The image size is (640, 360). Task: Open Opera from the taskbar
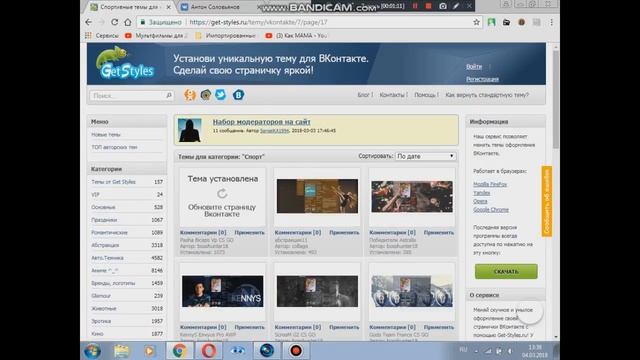tap(209, 351)
